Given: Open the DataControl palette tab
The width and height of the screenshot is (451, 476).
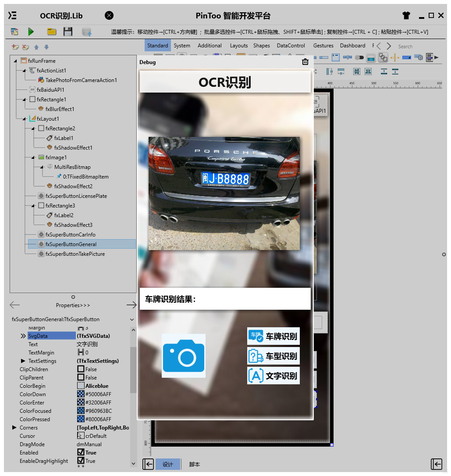Looking at the screenshot, I should coord(291,46).
